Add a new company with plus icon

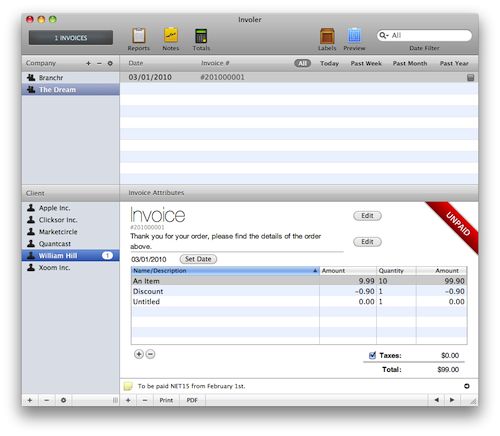[88, 63]
